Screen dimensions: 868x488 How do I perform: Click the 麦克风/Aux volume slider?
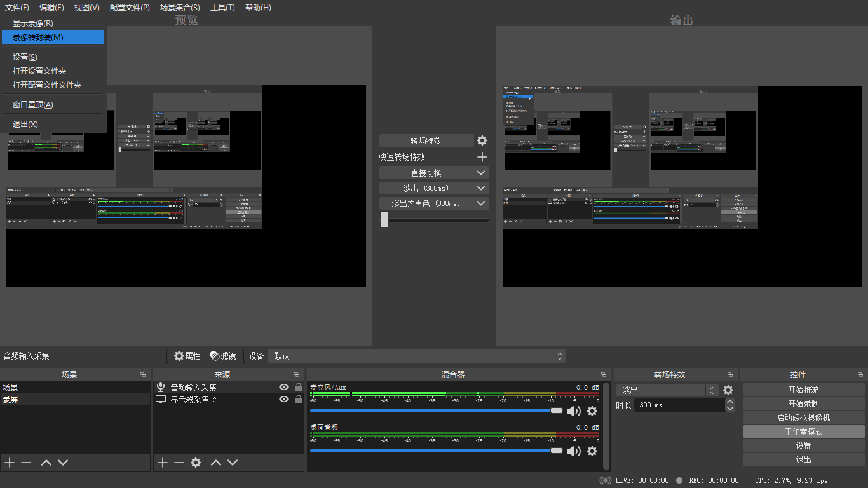coord(432,411)
